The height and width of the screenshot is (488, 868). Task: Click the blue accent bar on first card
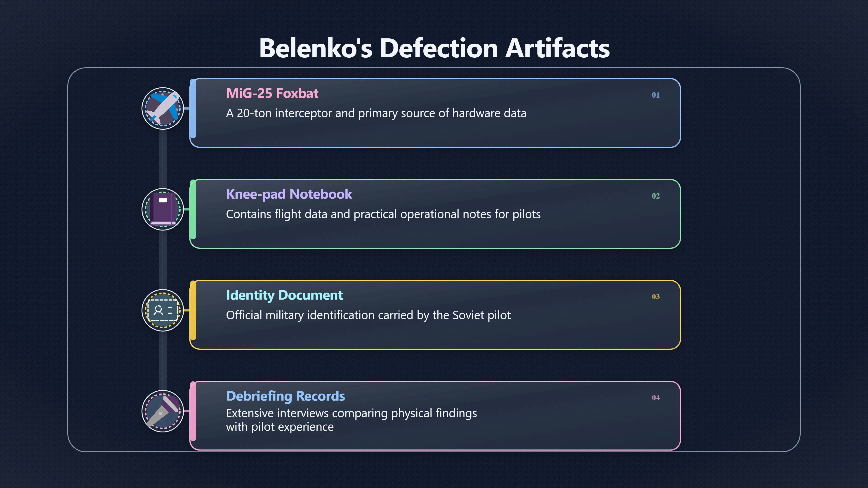[193, 108]
